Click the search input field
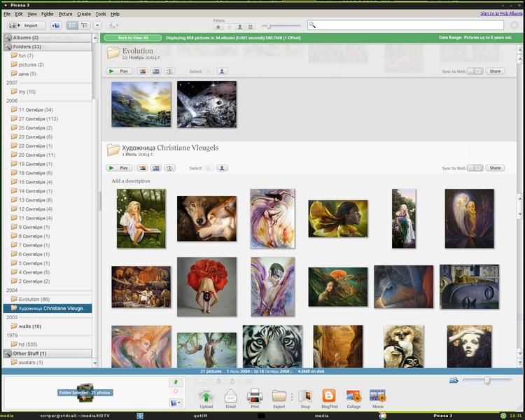 coord(405,25)
